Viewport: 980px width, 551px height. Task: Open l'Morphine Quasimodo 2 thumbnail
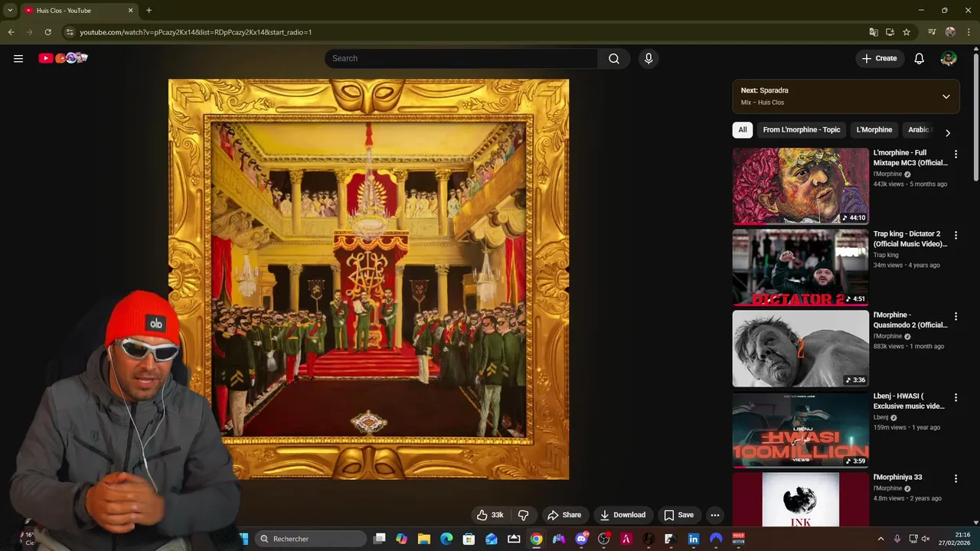801,348
